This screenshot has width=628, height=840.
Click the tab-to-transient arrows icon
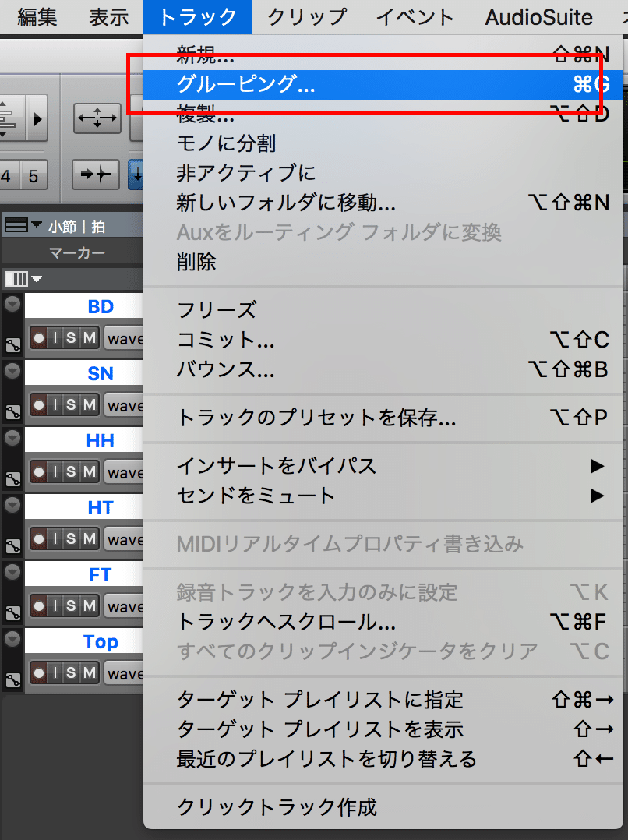point(95,174)
